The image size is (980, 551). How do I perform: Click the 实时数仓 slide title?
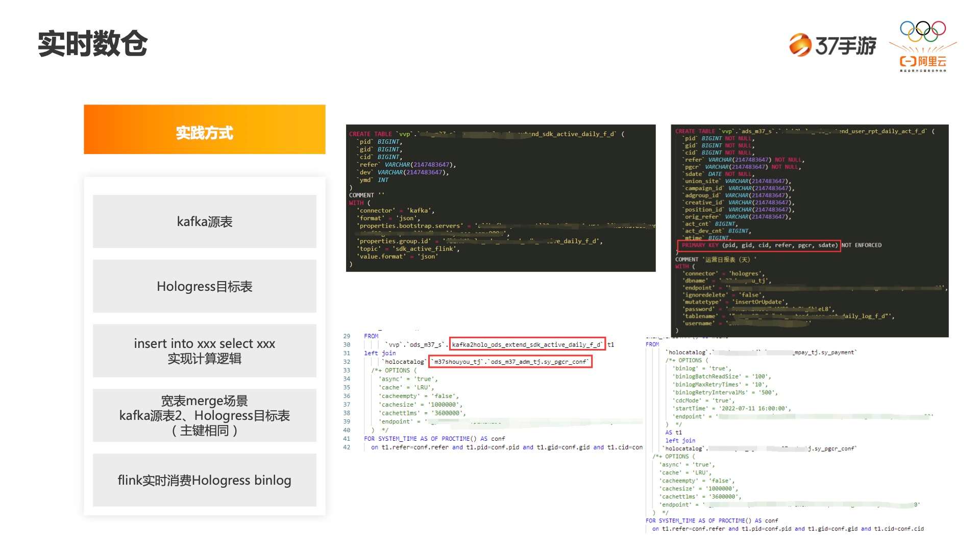(92, 44)
